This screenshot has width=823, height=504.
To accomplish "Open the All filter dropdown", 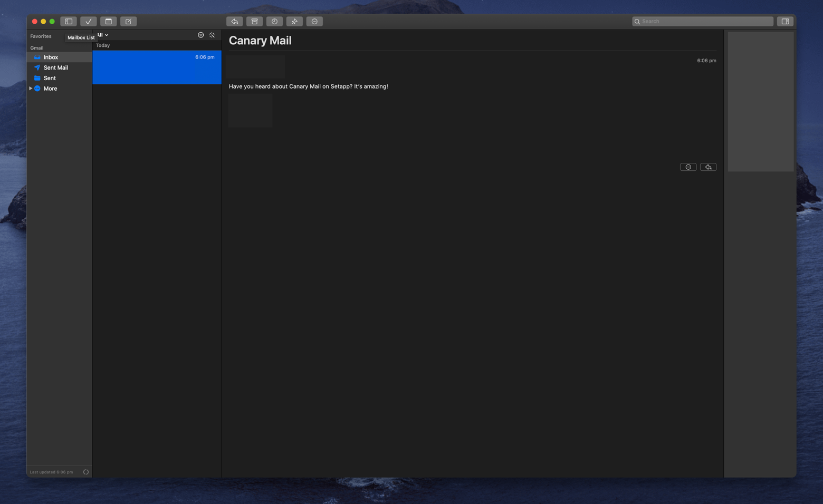I will [102, 35].
